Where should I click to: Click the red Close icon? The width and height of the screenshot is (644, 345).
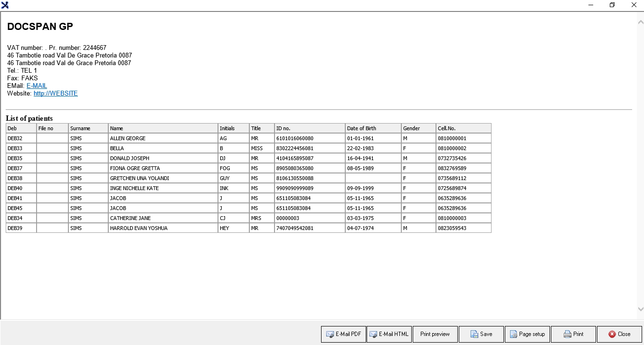point(612,335)
